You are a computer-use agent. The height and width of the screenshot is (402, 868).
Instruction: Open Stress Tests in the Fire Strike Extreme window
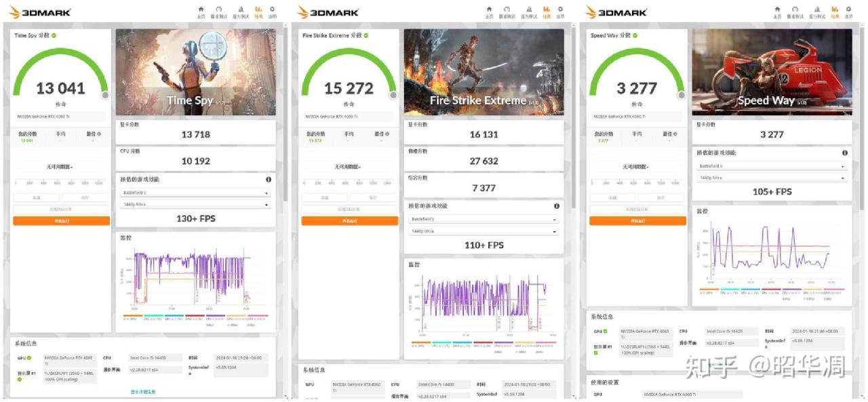point(529,12)
